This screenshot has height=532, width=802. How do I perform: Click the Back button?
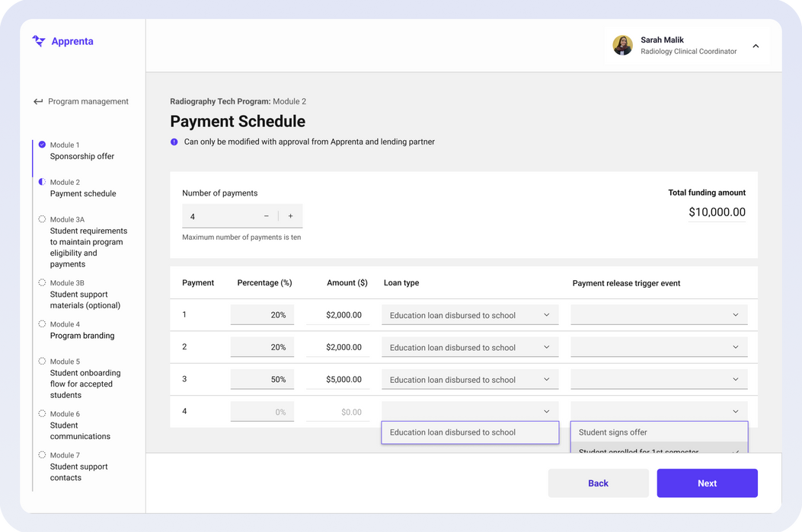pyautogui.click(x=598, y=483)
